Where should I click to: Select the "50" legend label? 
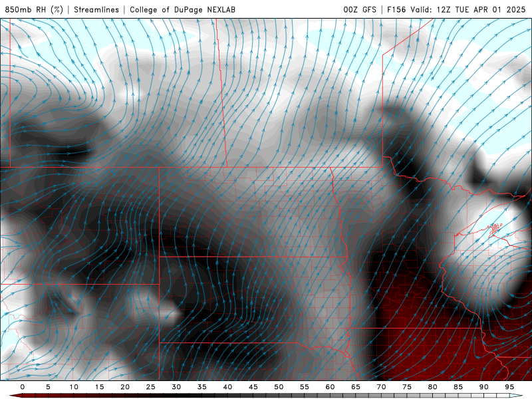279,387
